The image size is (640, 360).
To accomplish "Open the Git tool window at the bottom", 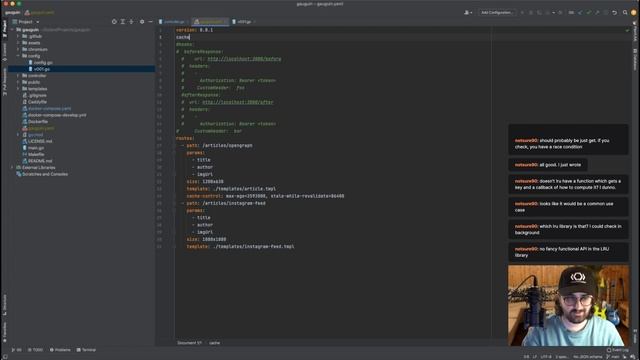I will tap(17, 350).
